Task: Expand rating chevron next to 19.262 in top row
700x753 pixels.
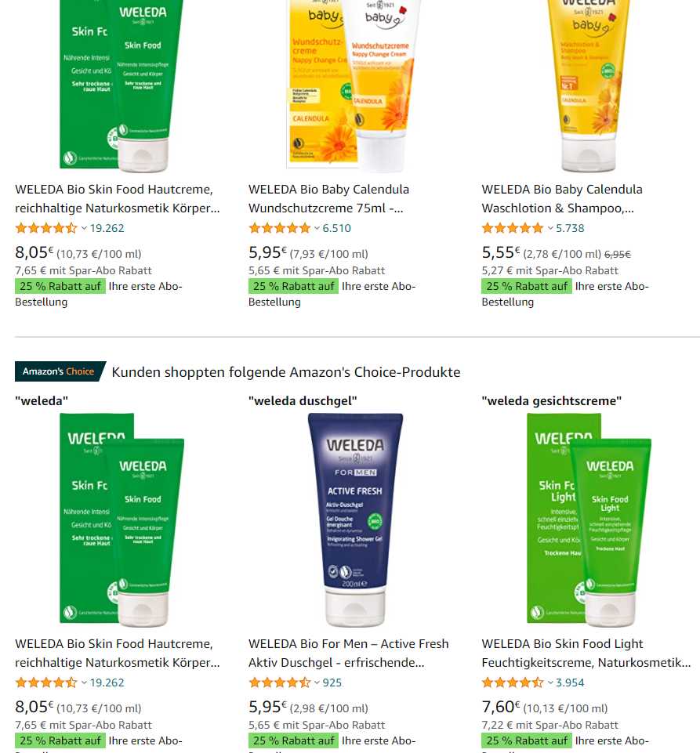Action: coord(84,229)
